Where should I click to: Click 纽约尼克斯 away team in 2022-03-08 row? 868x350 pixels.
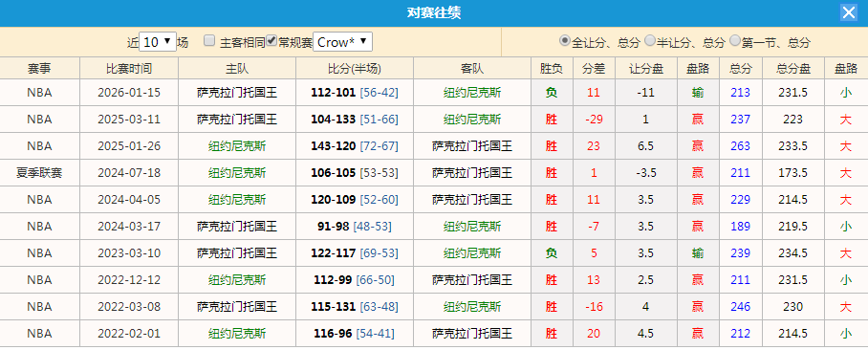tap(472, 307)
